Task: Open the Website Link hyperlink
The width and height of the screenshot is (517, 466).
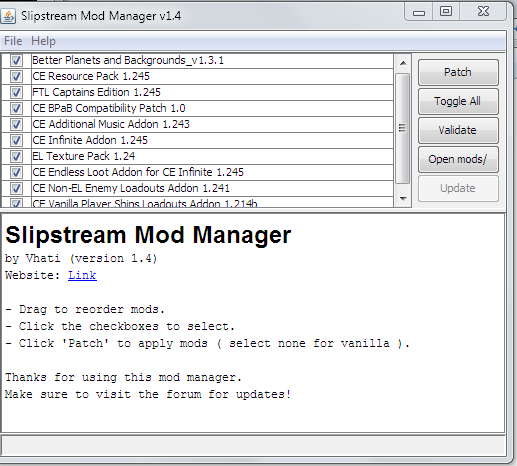Action: click(82, 275)
